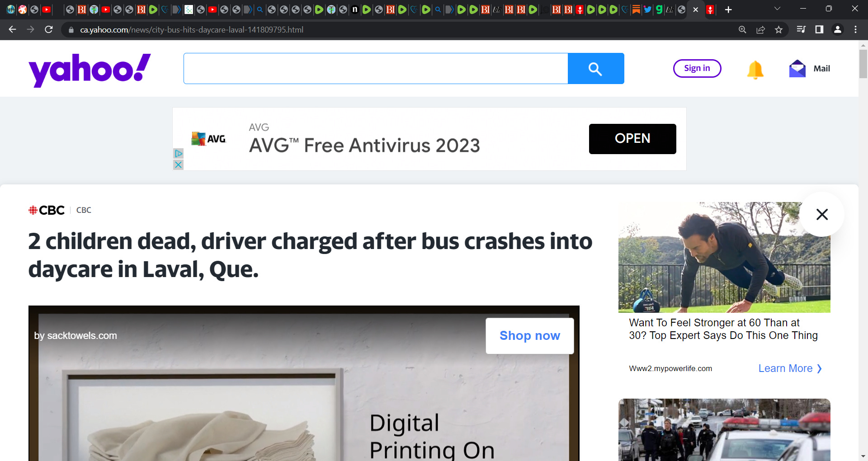Screen dimensions: 868x461
Task: Click Learn More link
Action: click(x=790, y=368)
